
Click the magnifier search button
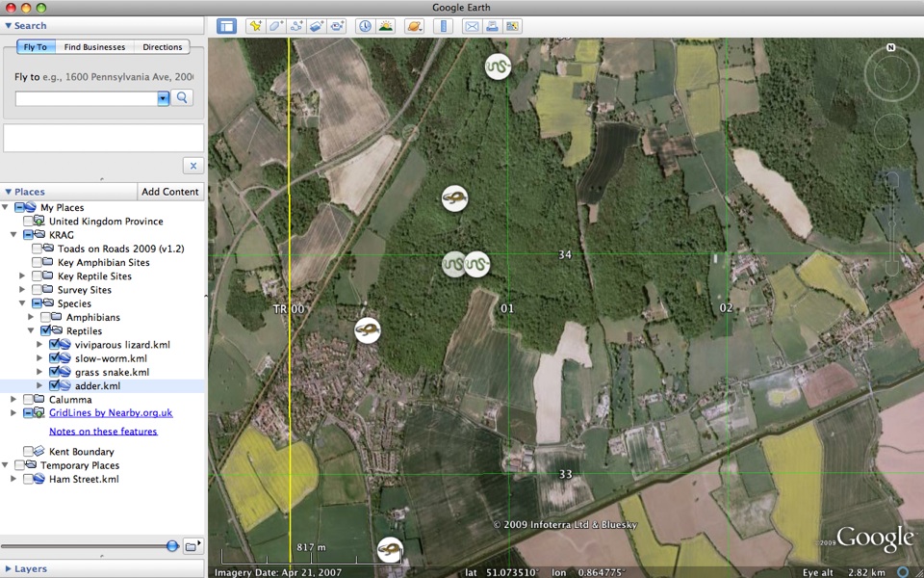(x=182, y=98)
